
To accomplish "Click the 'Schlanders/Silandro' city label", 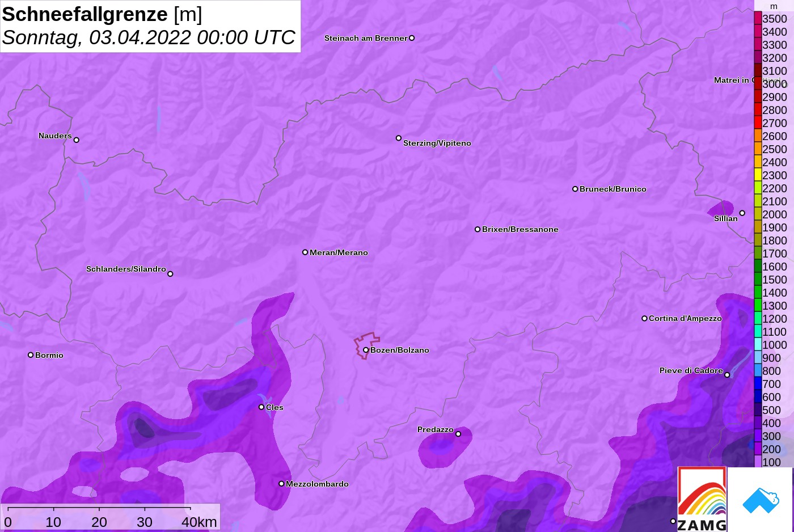I will click(x=126, y=269).
